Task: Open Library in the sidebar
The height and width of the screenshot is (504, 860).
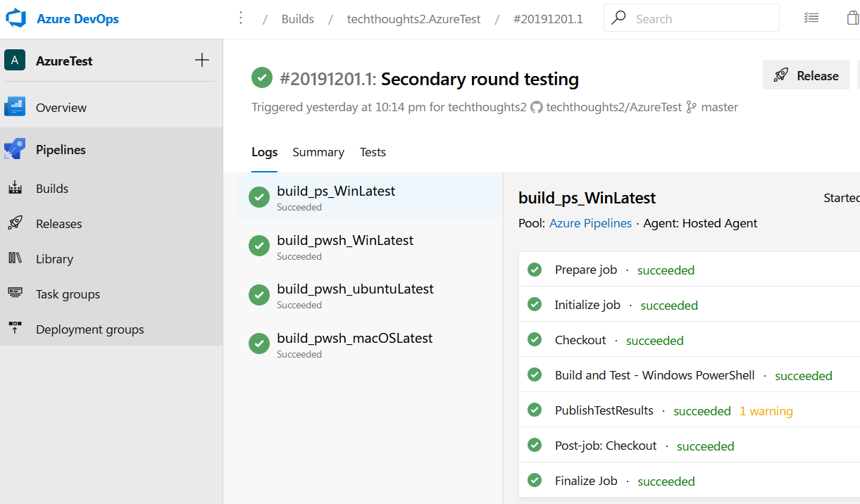Action: coord(111,258)
